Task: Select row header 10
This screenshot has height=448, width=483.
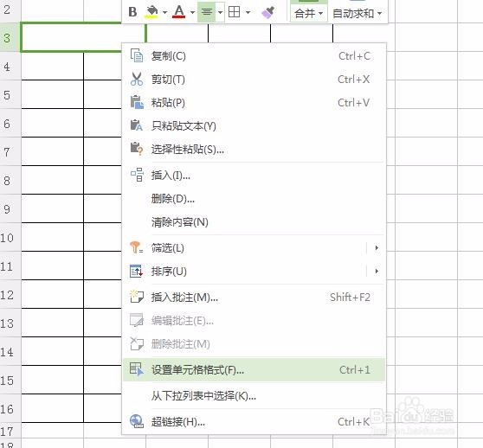Action: pyautogui.click(x=10, y=237)
